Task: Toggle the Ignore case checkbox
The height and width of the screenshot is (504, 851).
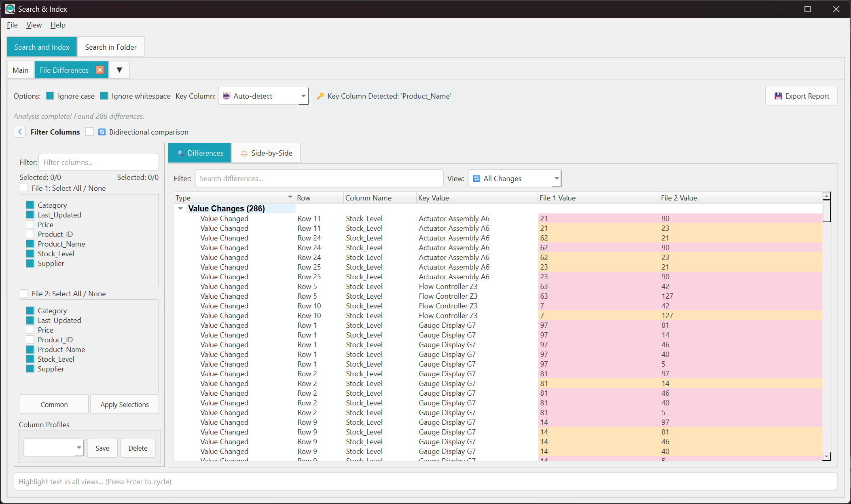Action: (50, 96)
